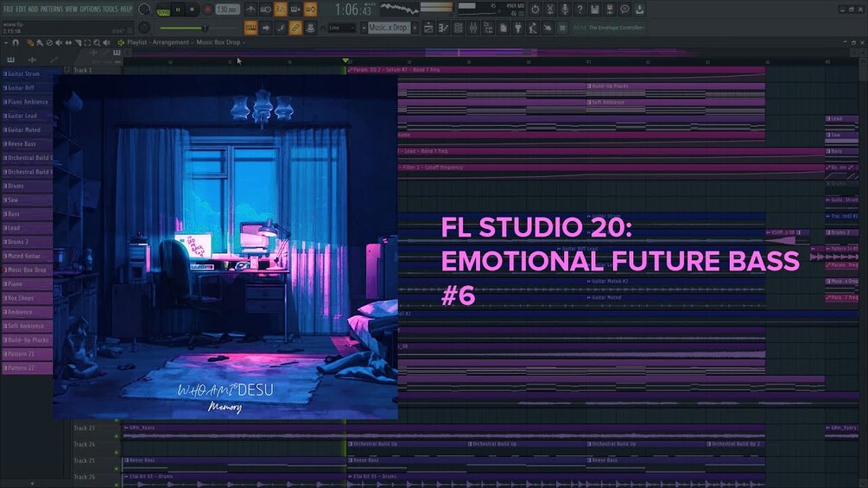Select the Reese Bass pattern
Viewport: 868px width, 488px height.
click(27, 144)
